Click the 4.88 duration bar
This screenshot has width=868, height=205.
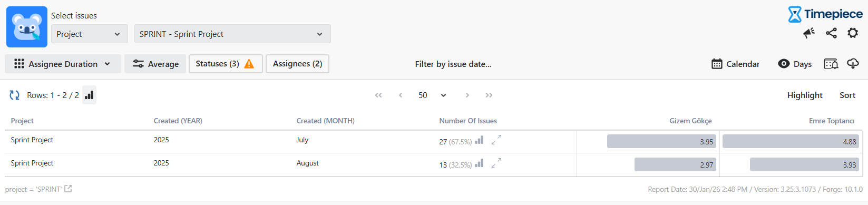(x=791, y=141)
